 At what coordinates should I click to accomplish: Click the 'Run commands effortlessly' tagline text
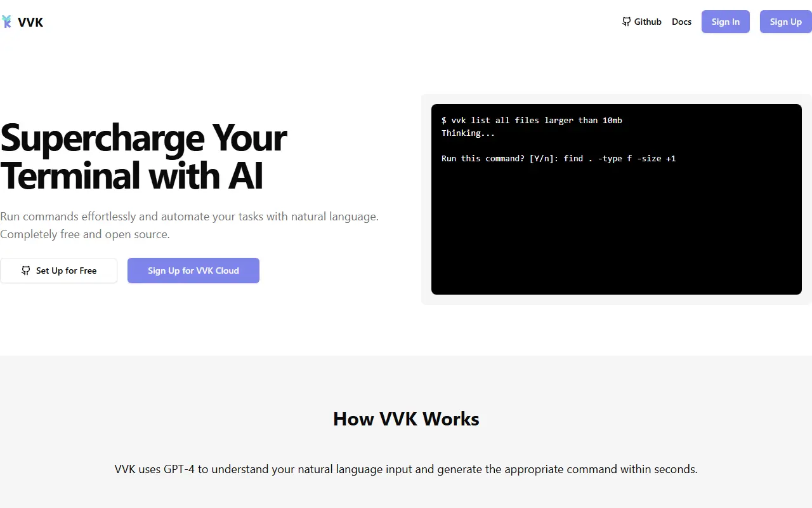[189, 217]
